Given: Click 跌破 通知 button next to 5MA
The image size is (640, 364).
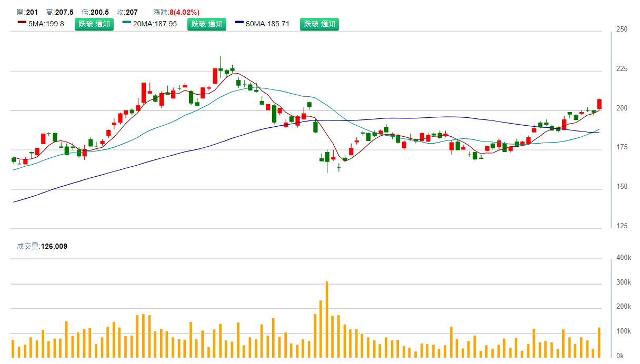Looking at the screenshot, I should click(94, 24).
